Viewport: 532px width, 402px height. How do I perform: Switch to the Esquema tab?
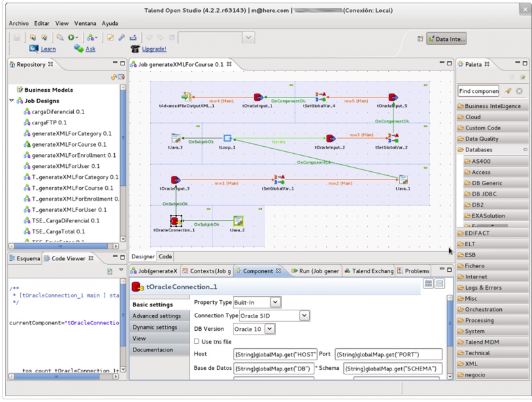pyautogui.click(x=24, y=258)
